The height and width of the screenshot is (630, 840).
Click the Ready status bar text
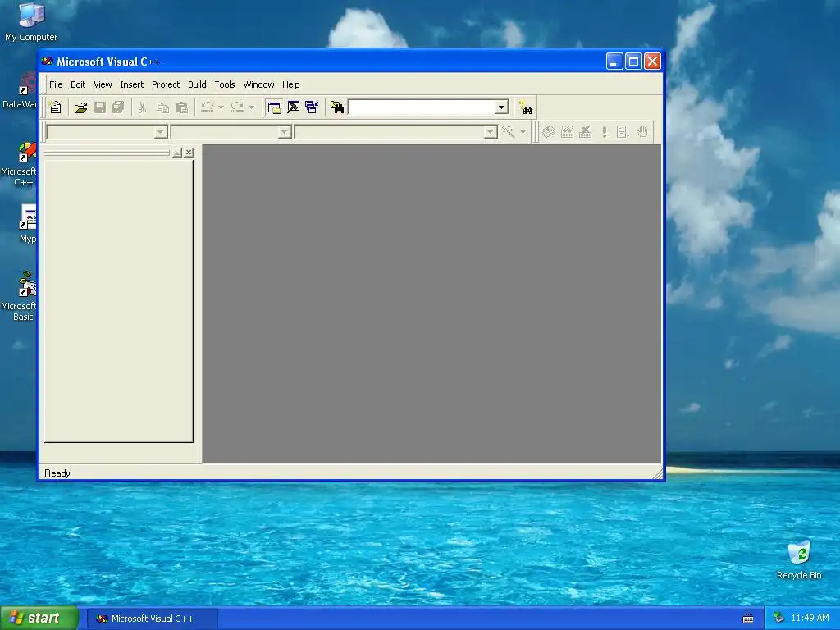pos(57,473)
